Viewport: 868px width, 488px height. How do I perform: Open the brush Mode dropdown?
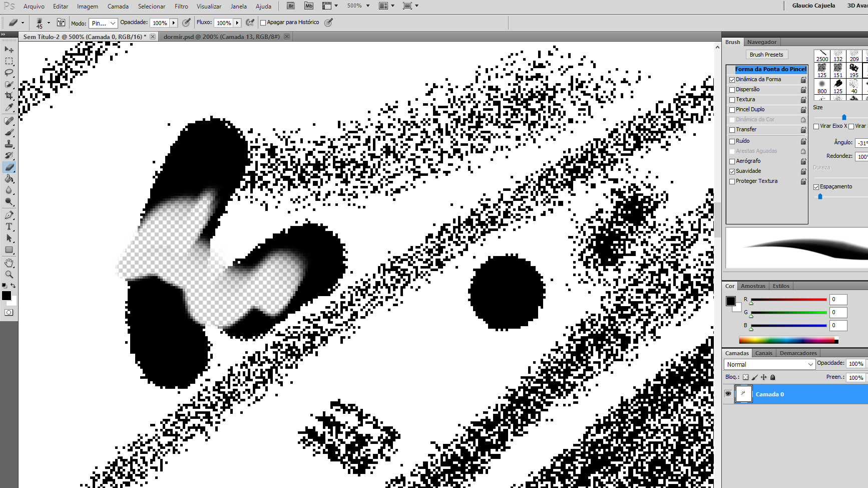click(103, 23)
